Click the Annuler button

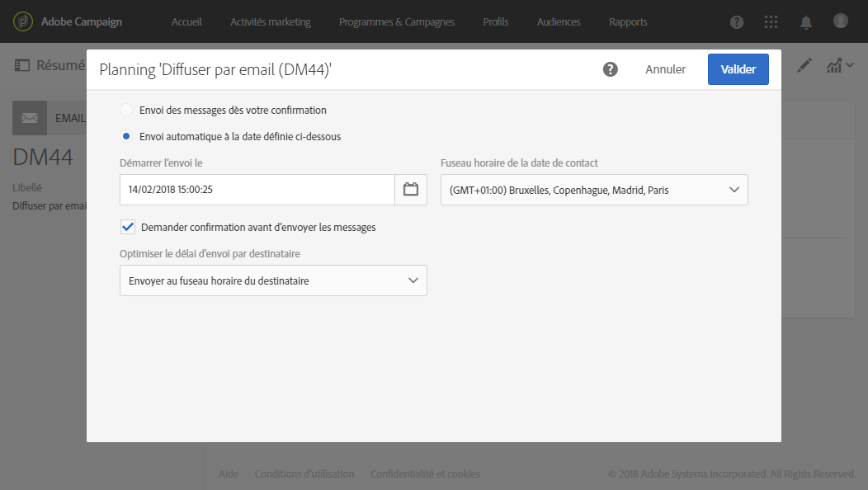pyautogui.click(x=665, y=69)
